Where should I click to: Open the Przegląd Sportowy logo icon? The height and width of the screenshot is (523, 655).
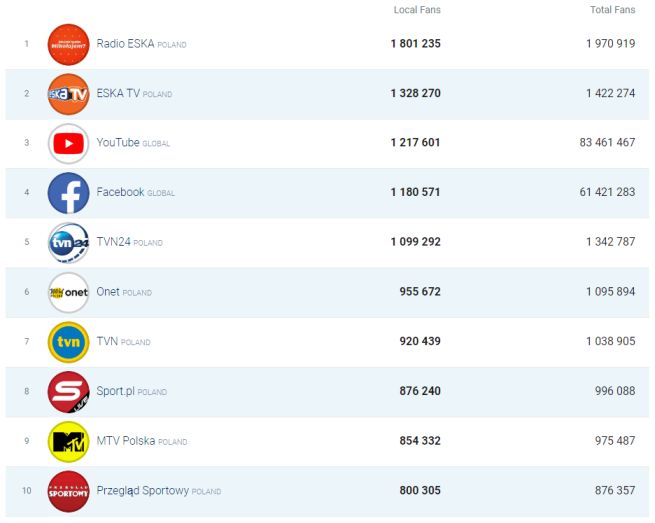(68, 491)
